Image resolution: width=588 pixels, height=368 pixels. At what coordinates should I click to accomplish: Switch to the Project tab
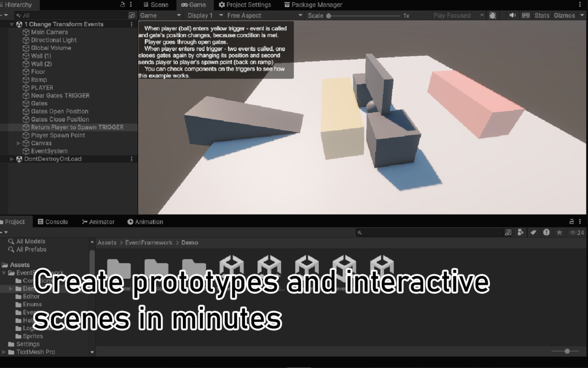pos(14,222)
